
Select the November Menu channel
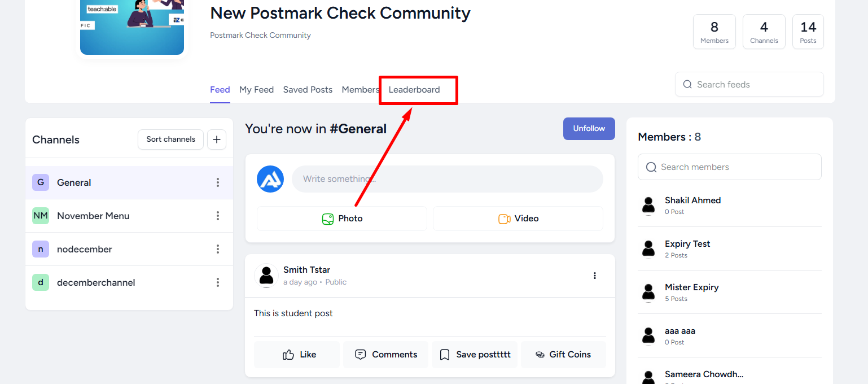coord(129,216)
